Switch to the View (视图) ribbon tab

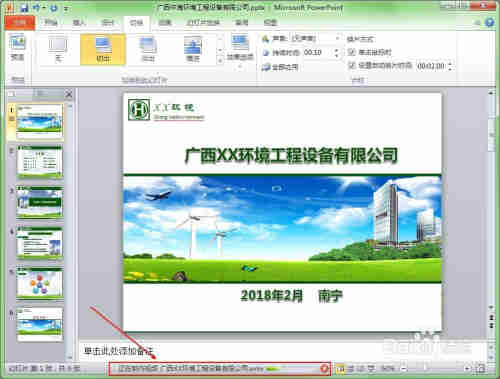270,23
